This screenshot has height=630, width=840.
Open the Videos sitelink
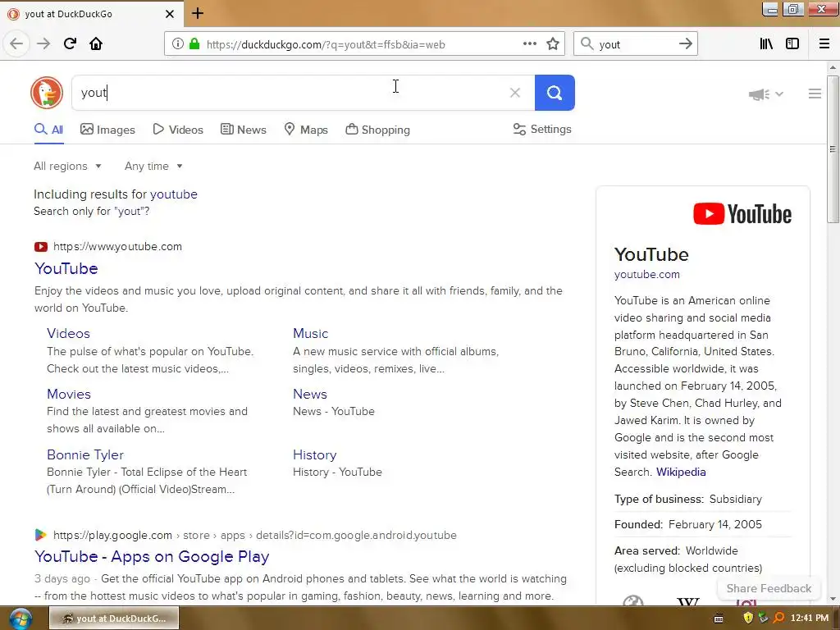(69, 333)
